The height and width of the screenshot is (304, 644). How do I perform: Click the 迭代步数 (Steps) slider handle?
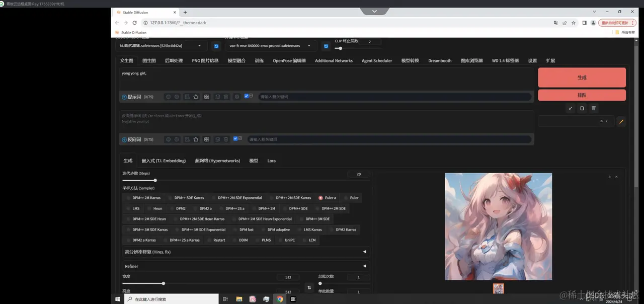(155, 180)
